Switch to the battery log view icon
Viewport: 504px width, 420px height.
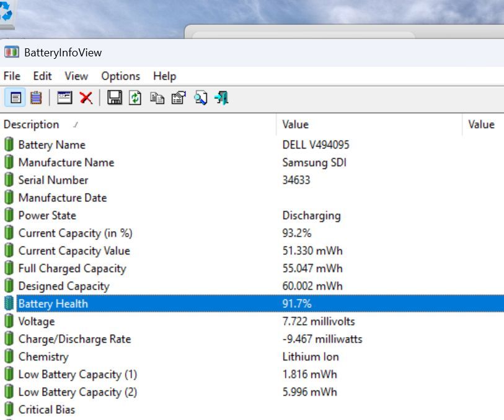36,98
